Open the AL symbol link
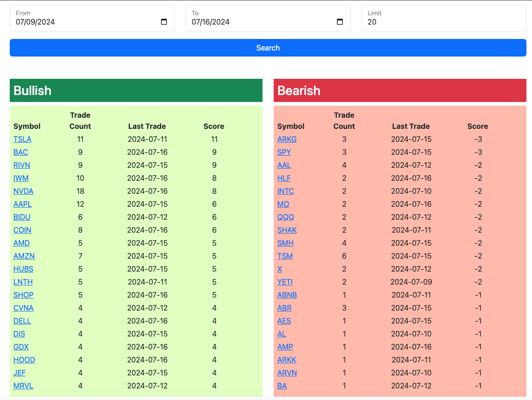532x400 pixels. (x=282, y=334)
